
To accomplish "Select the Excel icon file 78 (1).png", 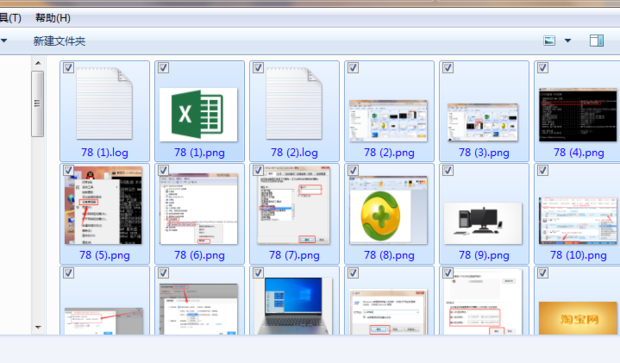I will (198, 115).
